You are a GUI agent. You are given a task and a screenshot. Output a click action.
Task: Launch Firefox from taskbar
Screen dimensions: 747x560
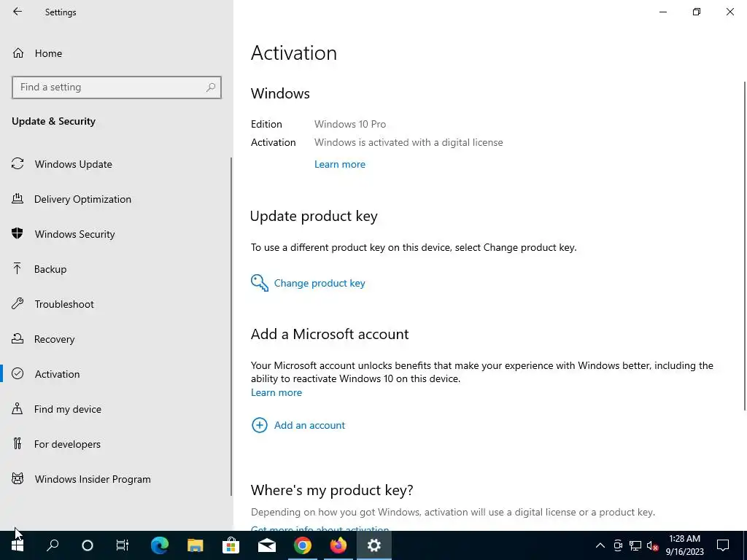tap(338, 545)
